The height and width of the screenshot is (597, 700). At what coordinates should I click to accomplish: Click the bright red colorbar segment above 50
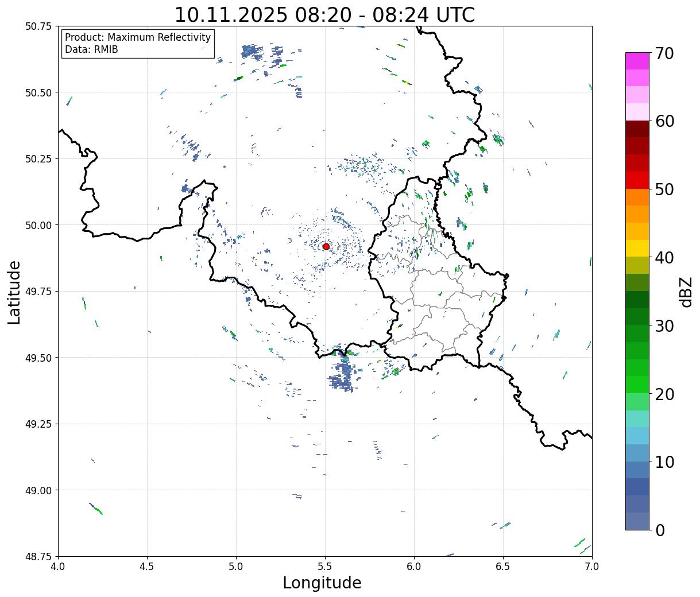point(637,180)
